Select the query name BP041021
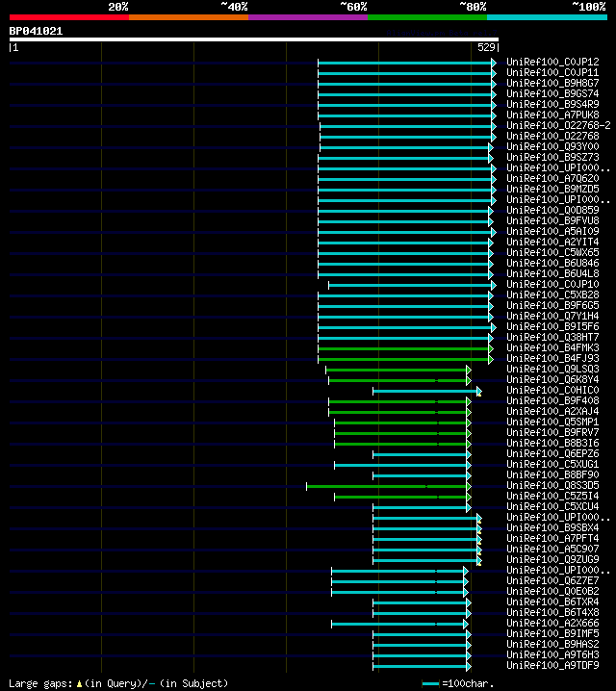 pyautogui.click(x=37, y=31)
